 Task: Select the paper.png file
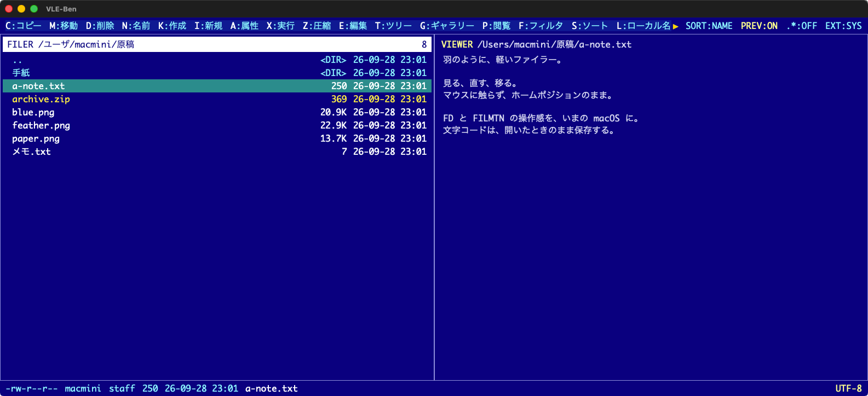tap(217, 138)
